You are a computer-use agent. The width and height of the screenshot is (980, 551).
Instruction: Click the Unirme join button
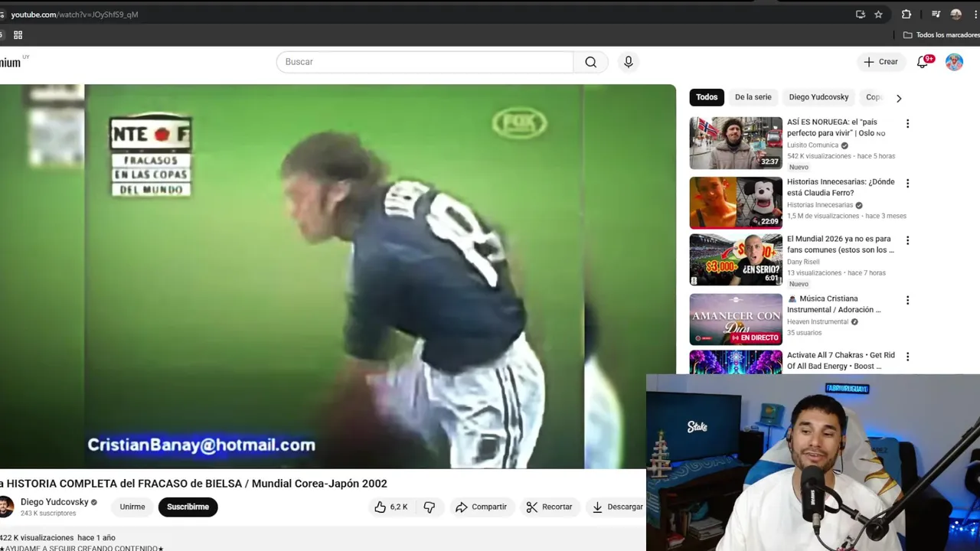click(x=132, y=507)
